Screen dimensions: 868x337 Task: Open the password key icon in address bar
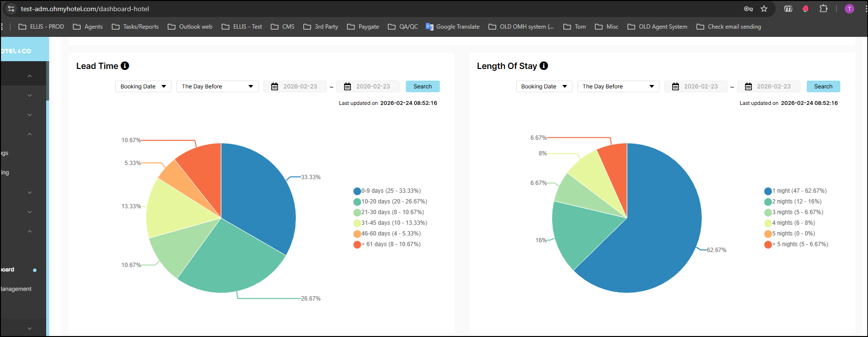[x=748, y=9]
